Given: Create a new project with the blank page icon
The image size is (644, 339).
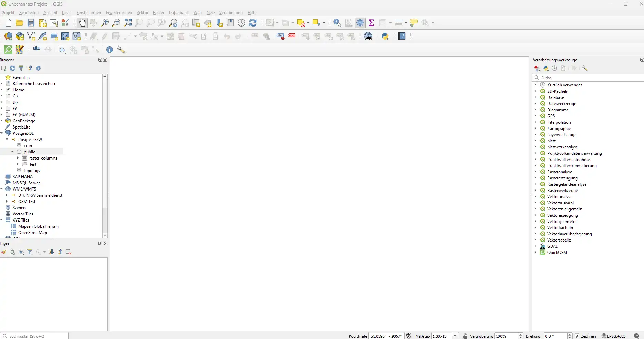Looking at the screenshot, I should coord(8,23).
